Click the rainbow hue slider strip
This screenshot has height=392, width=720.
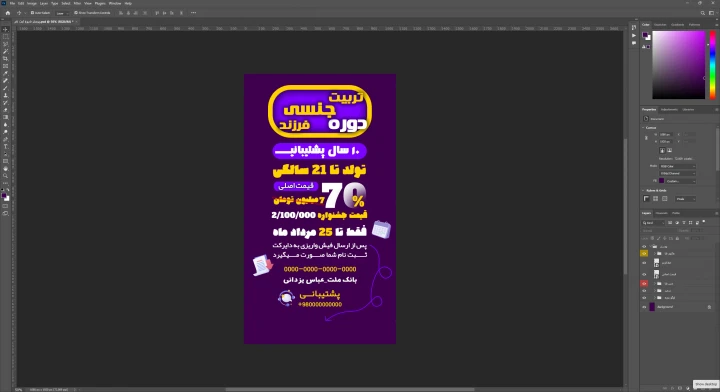pyautogui.click(x=712, y=65)
